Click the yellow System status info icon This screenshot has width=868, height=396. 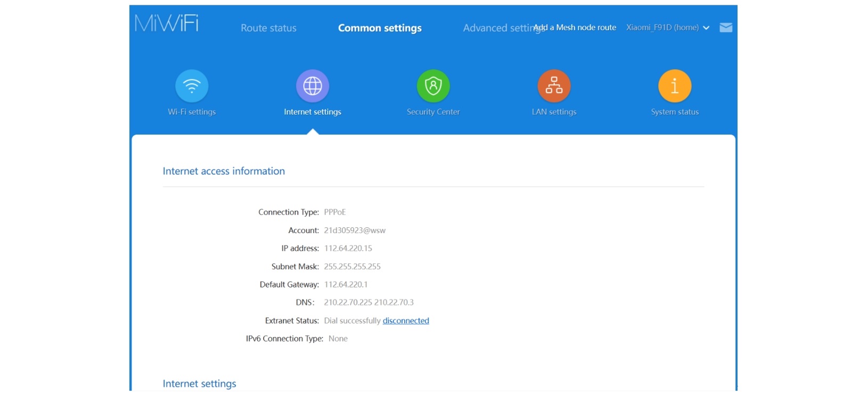[675, 86]
